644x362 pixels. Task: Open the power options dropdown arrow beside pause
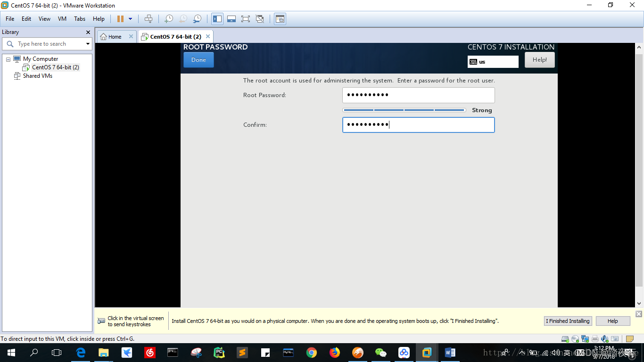131,19
